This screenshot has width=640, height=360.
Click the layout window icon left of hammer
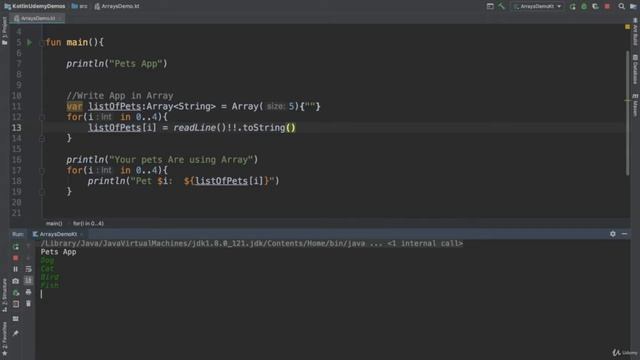coord(490,6)
